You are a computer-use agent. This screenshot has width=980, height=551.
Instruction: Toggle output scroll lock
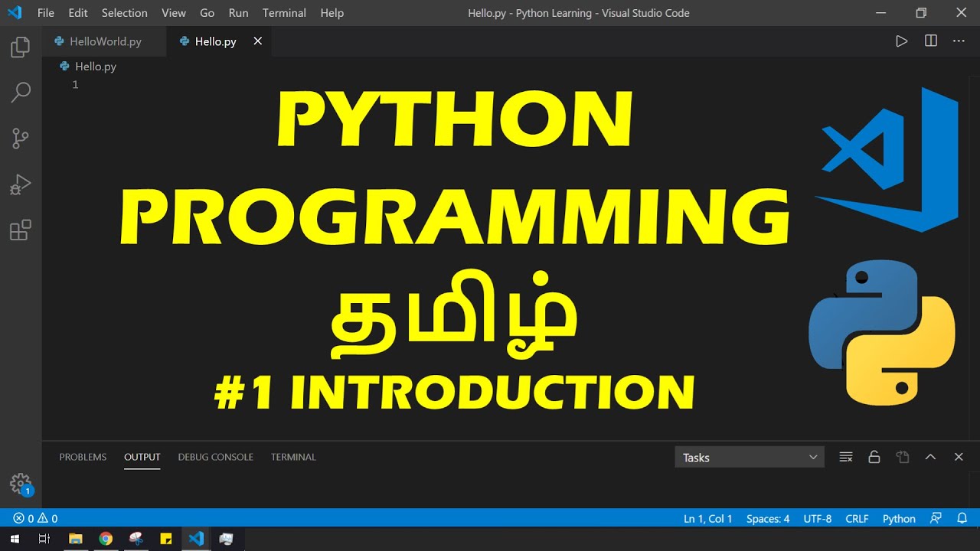pyautogui.click(x=874, y=457)
